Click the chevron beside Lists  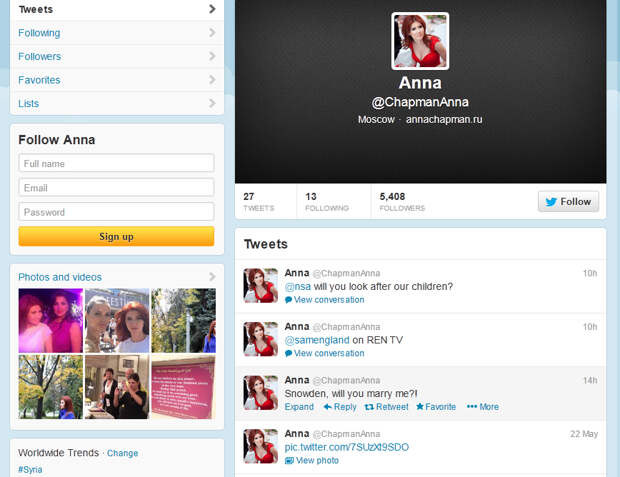pos(212,103)
